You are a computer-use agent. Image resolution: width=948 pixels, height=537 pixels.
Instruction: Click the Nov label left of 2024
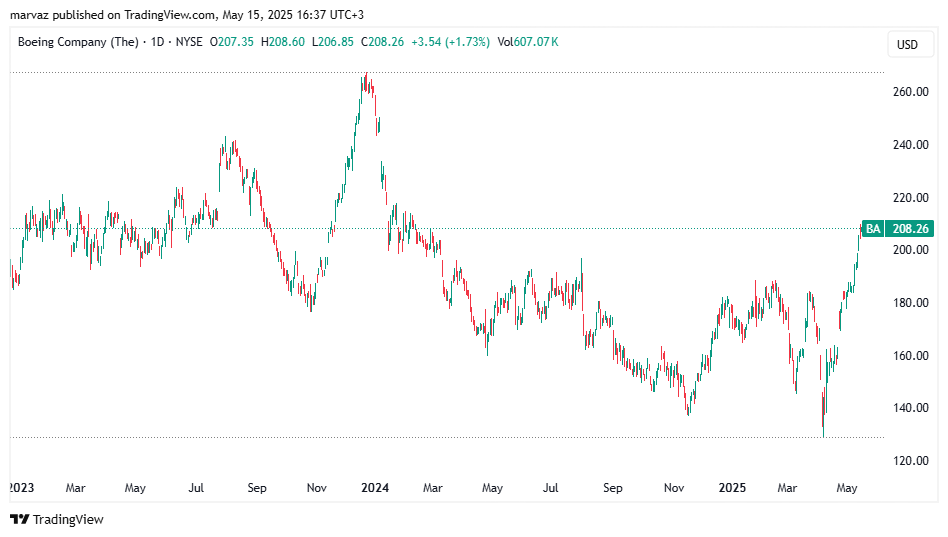pos(317,487)
